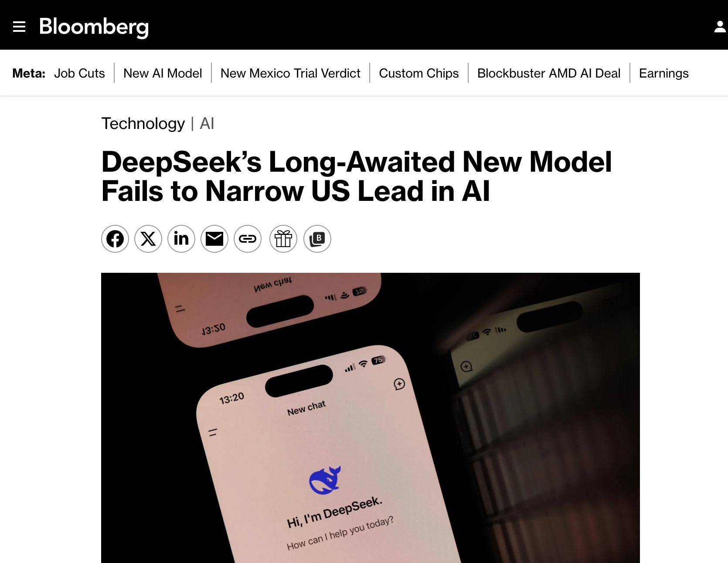Share article on Facebook
The width and height of the screenshot is (728, 563).
pos(115,239)
